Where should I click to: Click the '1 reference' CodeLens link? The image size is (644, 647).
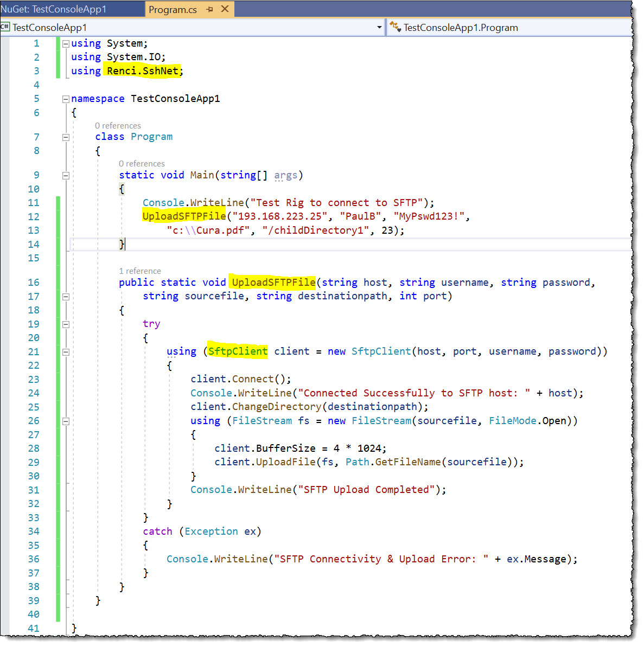[x=140, y=271]
